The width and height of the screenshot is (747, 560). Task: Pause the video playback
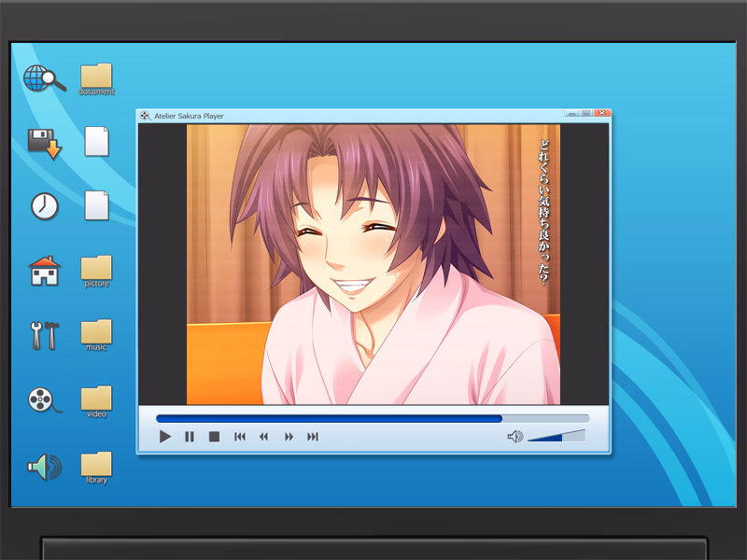tap(189, 436)
